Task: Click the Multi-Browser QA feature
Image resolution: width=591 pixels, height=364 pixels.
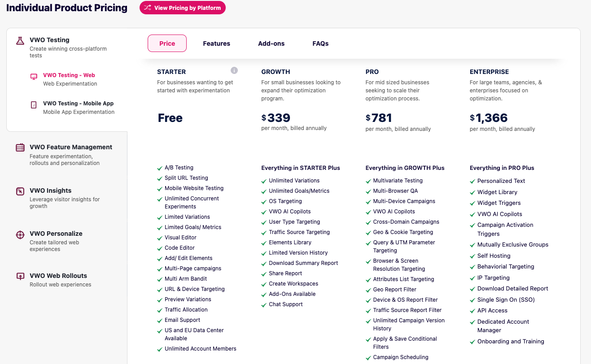Action: [395, 191]
